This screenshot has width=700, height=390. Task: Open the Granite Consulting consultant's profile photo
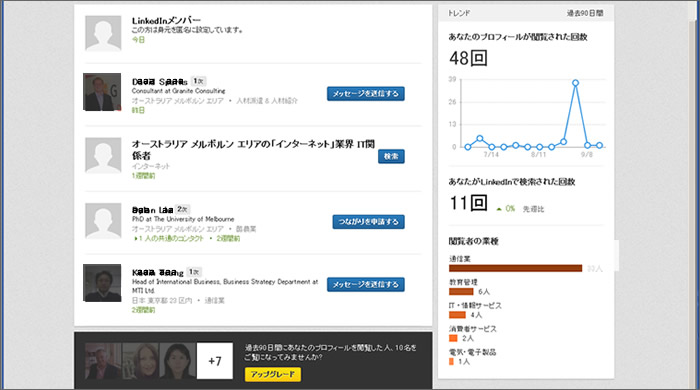102,92
